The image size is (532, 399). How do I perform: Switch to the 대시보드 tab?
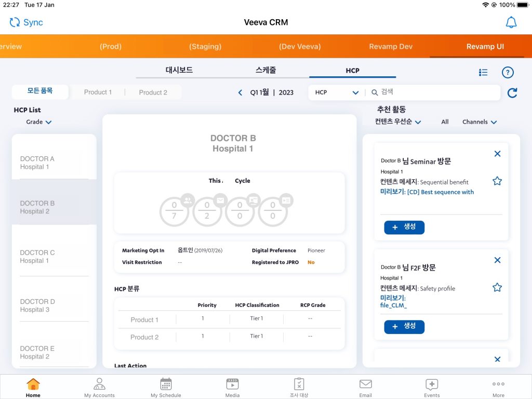pyautogui.click(x=179, y=70)
